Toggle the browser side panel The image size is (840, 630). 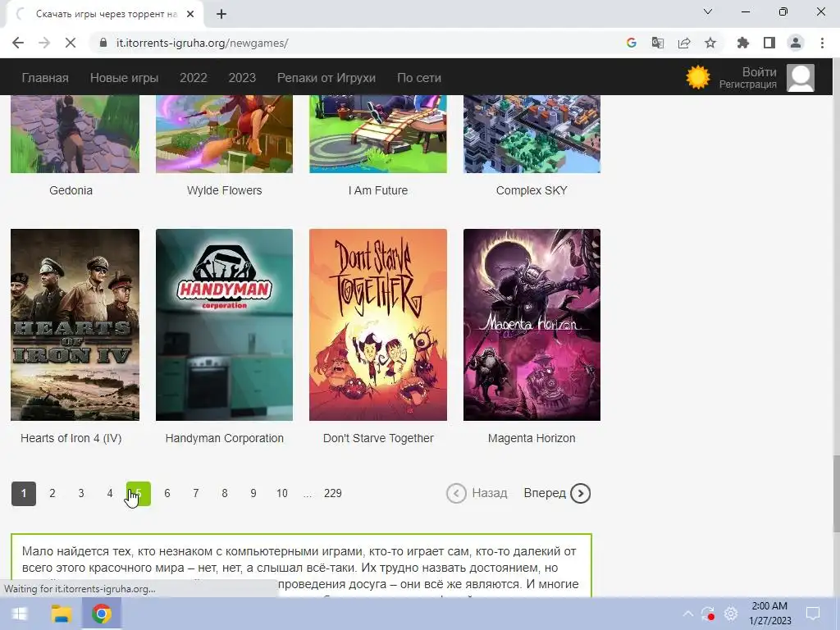point(769,43)
